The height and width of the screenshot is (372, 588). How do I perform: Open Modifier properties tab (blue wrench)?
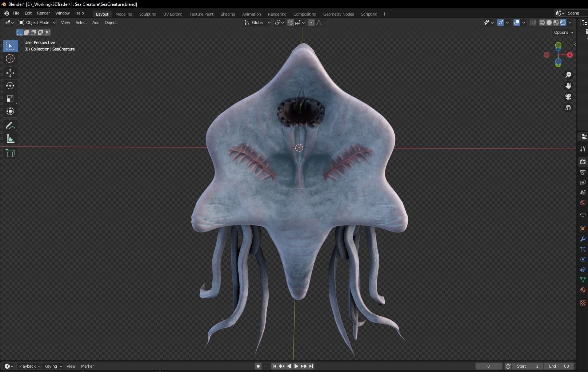(583, 239)
